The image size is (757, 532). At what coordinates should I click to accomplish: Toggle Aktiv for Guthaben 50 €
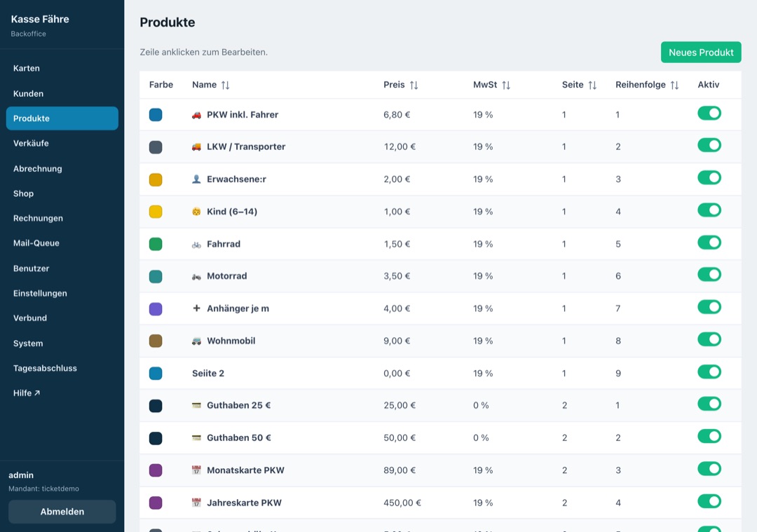(709, 437)
